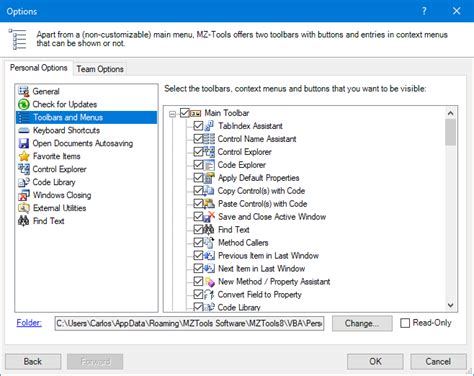Screen dimensions: 474x376
Task: Click the Paste Control(s) with Code icon
Action: click(209, 204)
